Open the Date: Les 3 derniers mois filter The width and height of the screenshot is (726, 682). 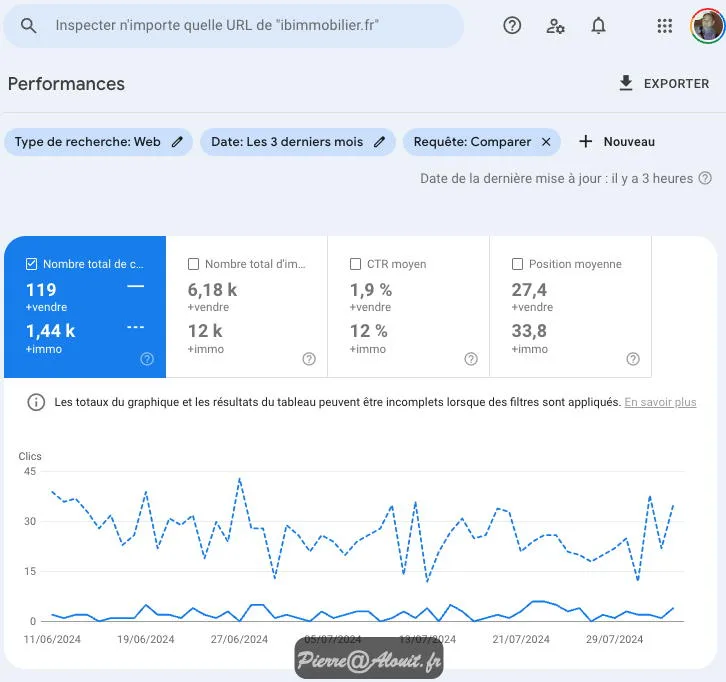pyautogui.click(x=287, y=142)
